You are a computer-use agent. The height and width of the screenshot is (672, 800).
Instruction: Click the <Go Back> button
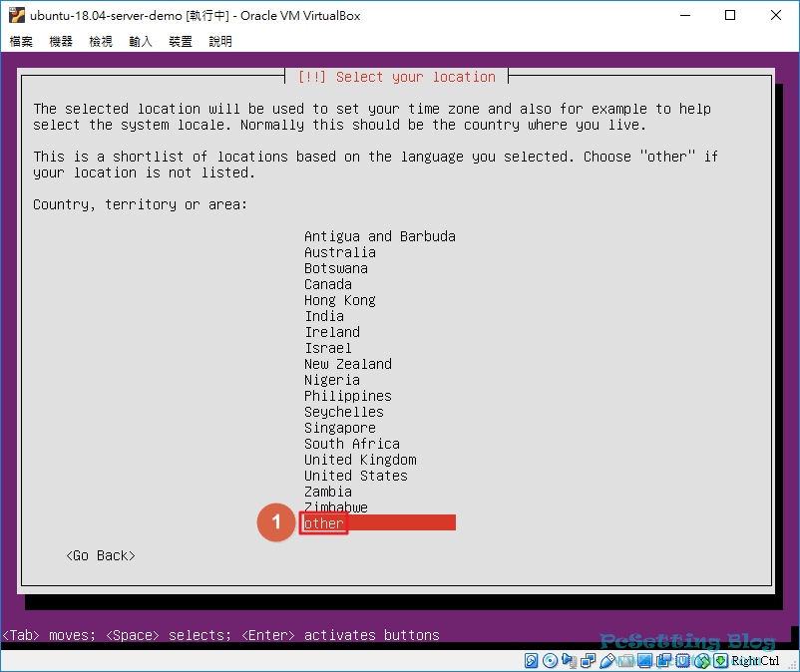tap(101, 555)
